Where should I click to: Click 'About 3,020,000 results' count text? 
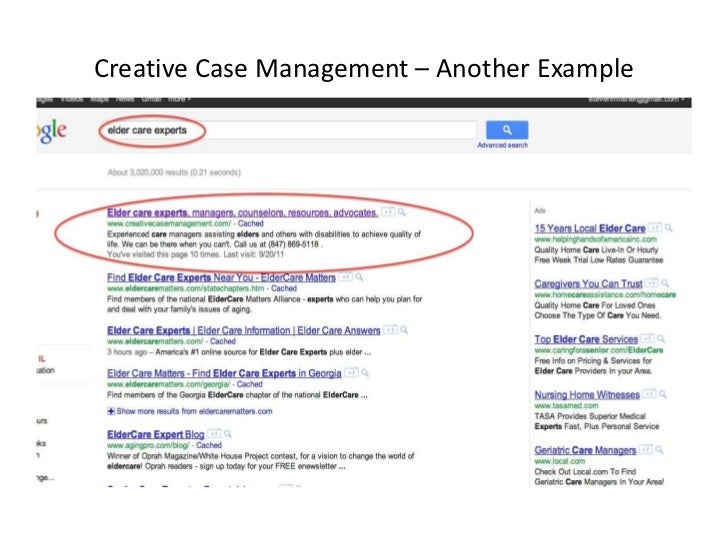[x=174, y=172]
